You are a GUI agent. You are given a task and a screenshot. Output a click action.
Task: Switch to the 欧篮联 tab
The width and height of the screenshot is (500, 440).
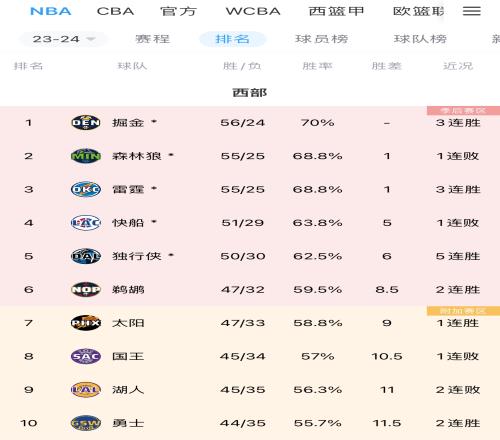coord(419,11)
